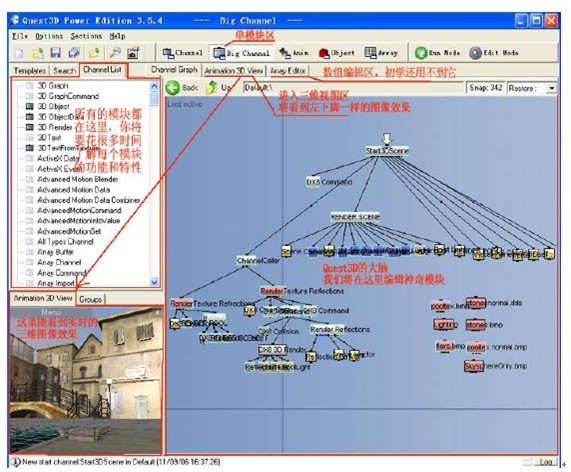Select the Big Channel section
Viewport: 571px width, 472px height.
tap(242, 54)
